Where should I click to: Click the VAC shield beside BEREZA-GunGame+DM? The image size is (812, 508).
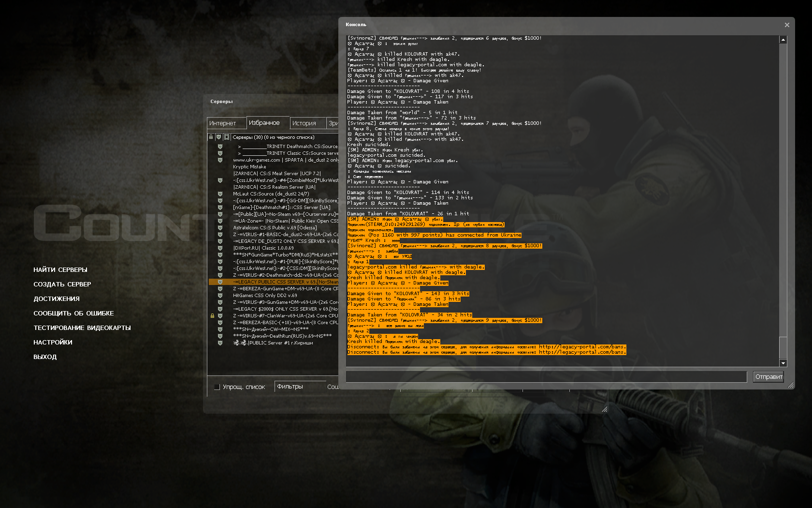click(220, 289)
